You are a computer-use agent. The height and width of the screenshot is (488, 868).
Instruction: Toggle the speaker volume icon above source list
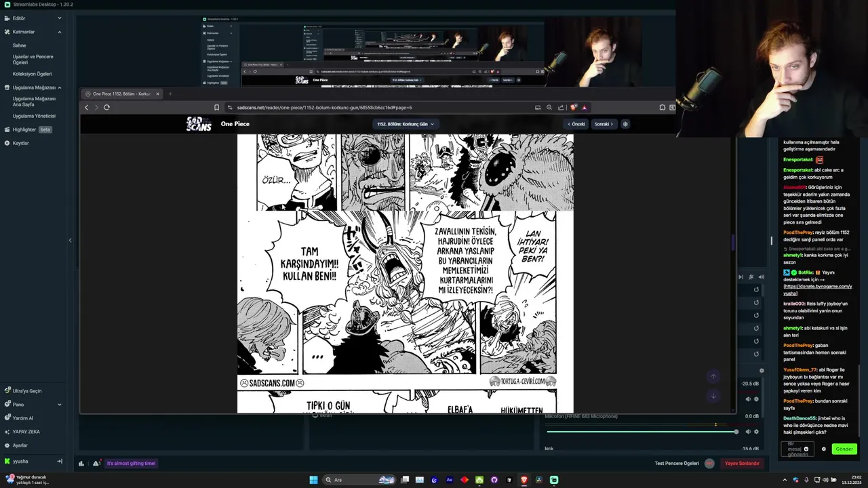761,277
